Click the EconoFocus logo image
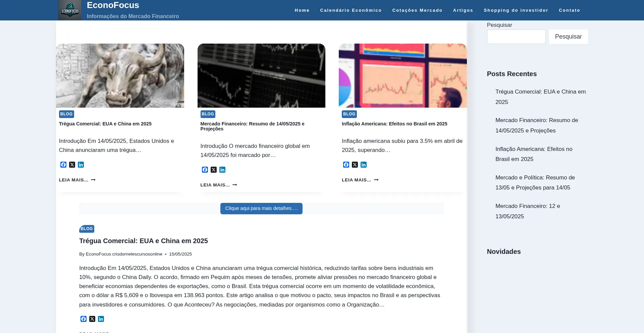The image size is (644, 333). [70, 10]
